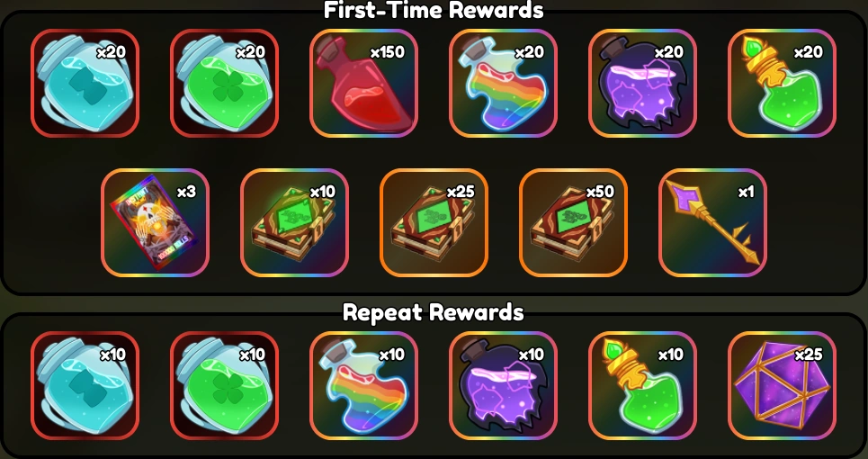Select first-time rainbow potion x20

(x=503, y=83)
